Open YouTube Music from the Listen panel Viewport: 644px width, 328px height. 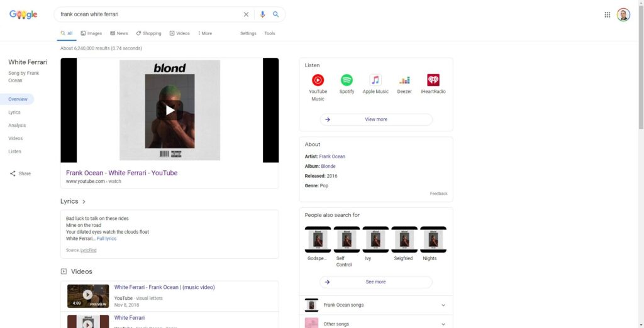[x=318, y=80]
